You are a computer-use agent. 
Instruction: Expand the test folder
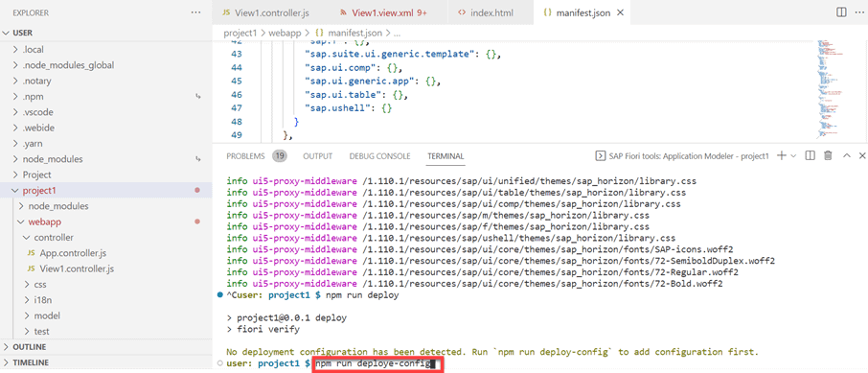click(x=105, y=332)
